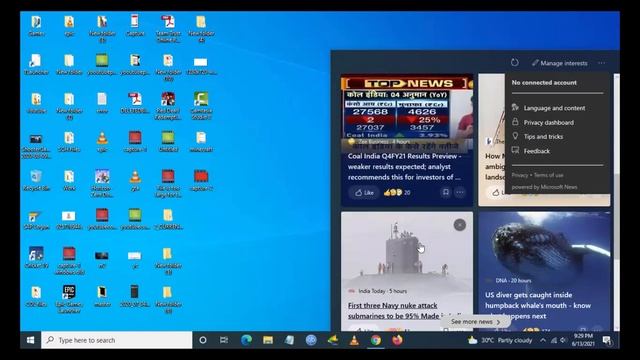Viewport: 640px width, 360px height.
Task: Like the Coal India news story
Action: (364, 193)
